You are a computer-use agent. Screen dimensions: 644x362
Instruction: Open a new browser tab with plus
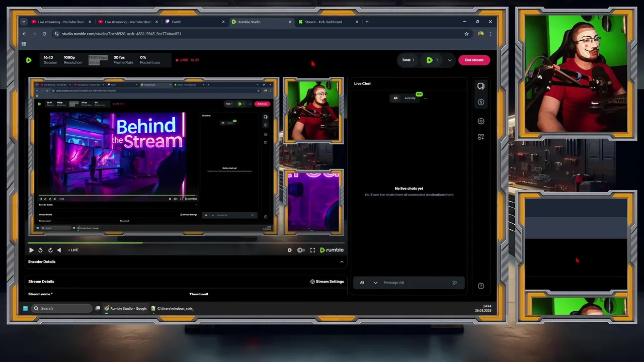(x=367, y=22)
